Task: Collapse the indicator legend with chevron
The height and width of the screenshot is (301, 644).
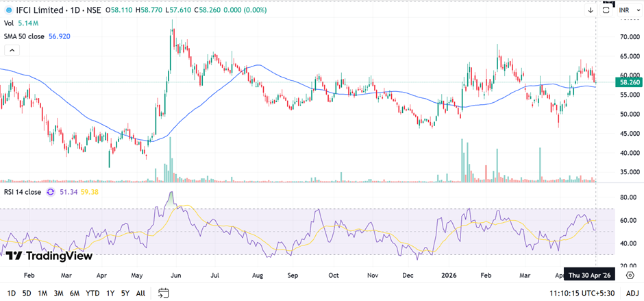Action: pos(11,50)
